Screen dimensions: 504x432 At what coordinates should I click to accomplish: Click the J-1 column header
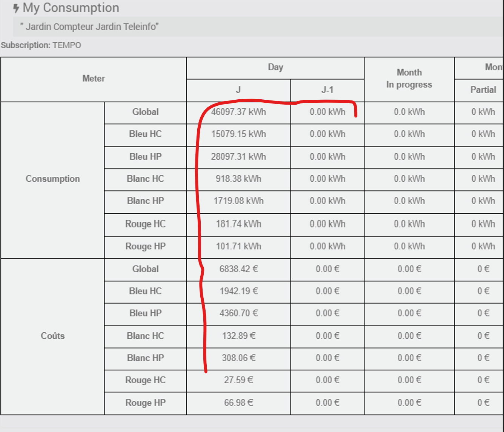click(x=327, y=90)
